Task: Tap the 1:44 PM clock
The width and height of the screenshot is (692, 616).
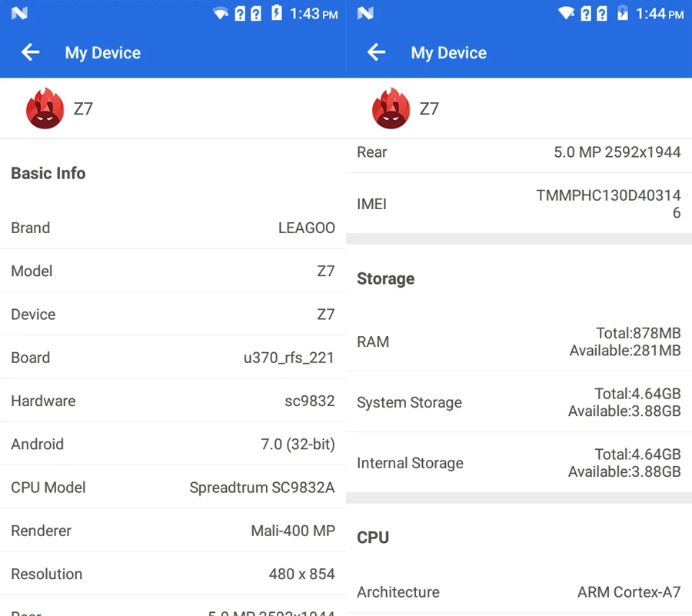Action: point(660,14)
